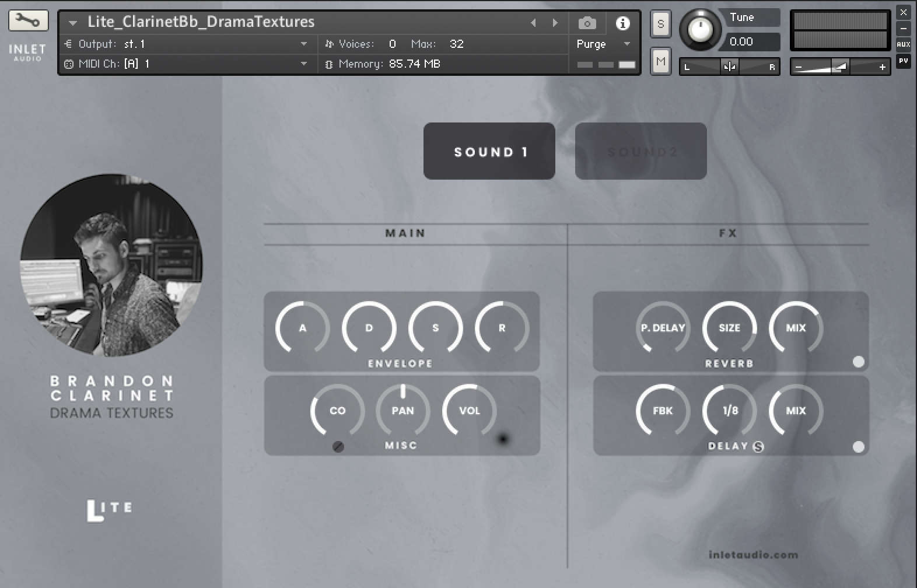Click the volume plus icon

pos(882,67)
